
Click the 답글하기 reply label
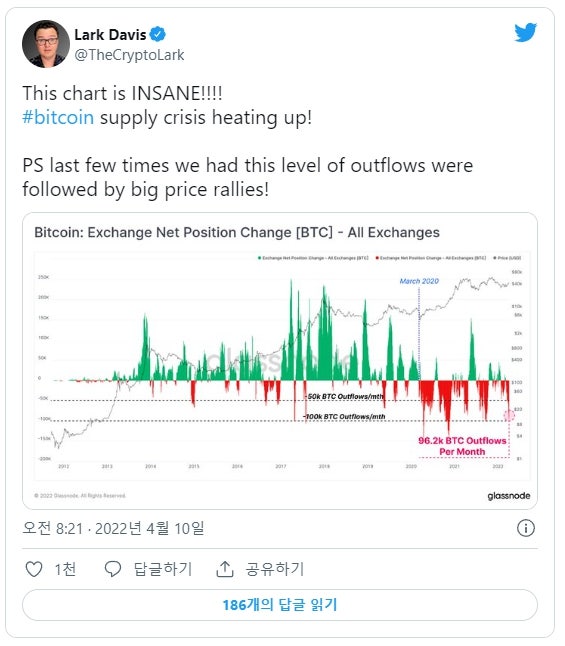tap(163, 569)
